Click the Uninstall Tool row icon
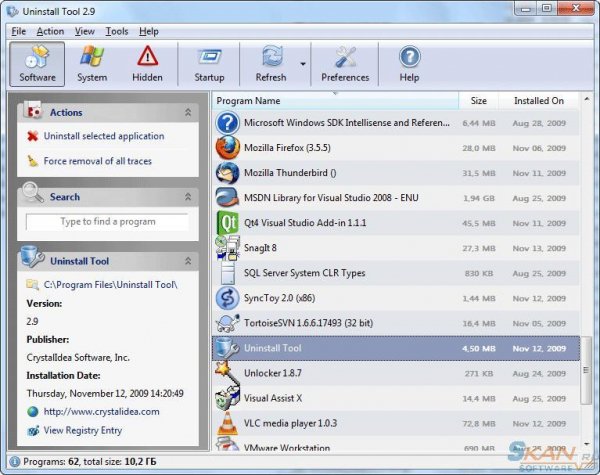 coord(227,348)
